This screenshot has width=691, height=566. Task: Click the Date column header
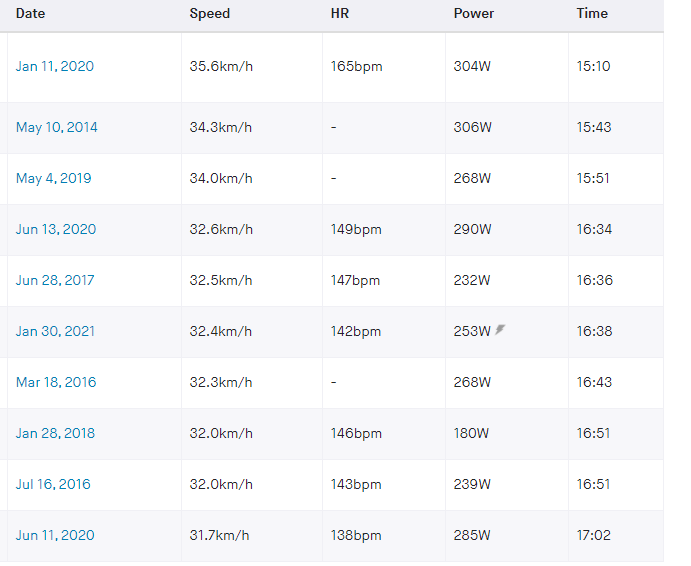coord(30,14)
